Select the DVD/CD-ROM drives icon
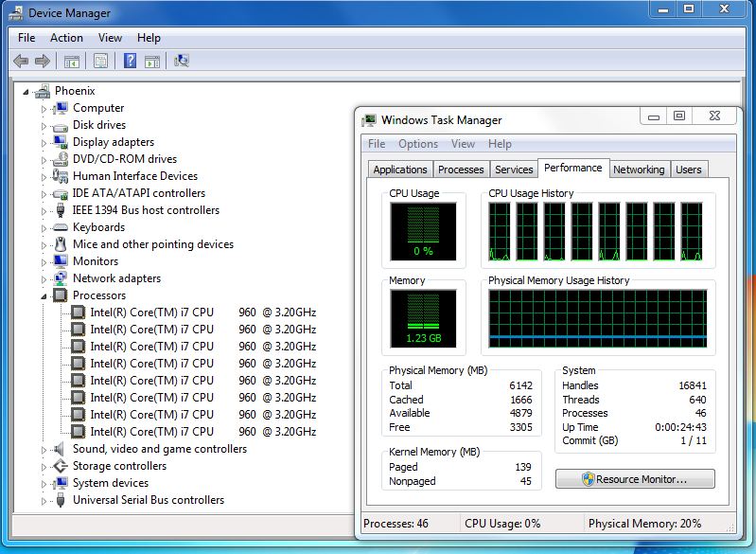 61,159
